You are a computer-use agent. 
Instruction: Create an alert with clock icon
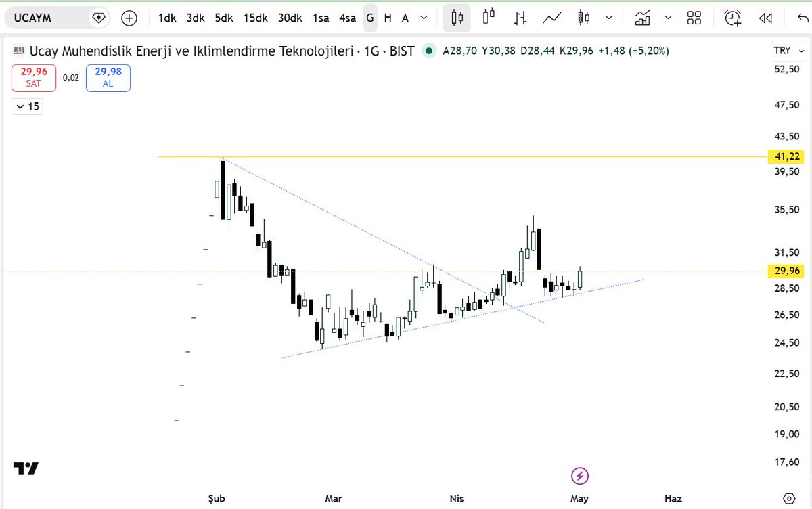point(732,18)
